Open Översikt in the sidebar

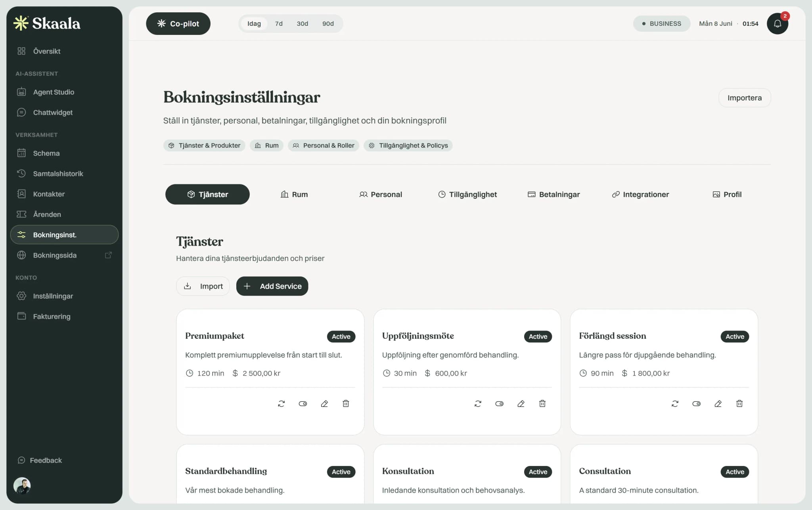point(64,51)
